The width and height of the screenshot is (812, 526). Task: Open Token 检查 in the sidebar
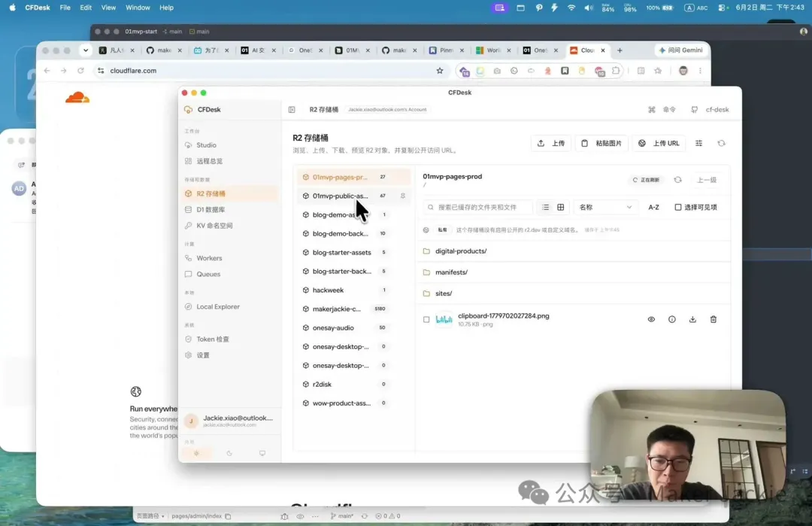(212, 339)
